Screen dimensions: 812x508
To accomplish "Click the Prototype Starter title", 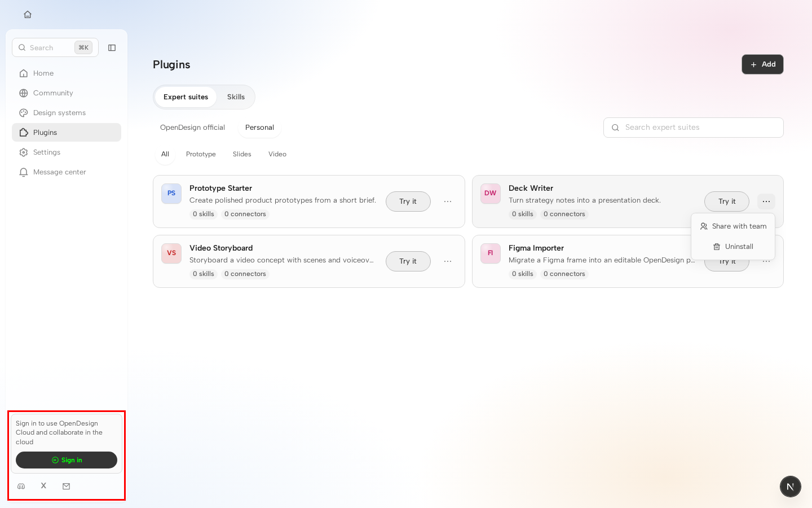I will (220, 189).
